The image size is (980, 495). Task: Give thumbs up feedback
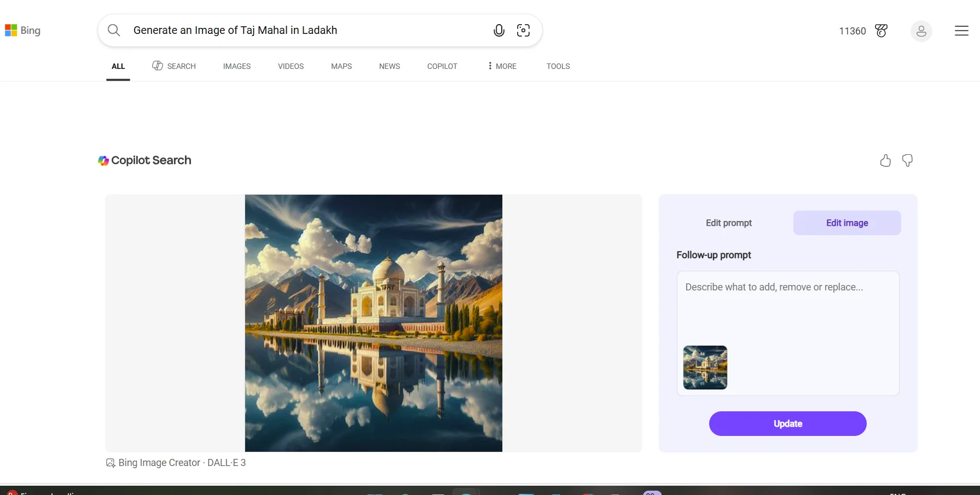pos(885,160)
